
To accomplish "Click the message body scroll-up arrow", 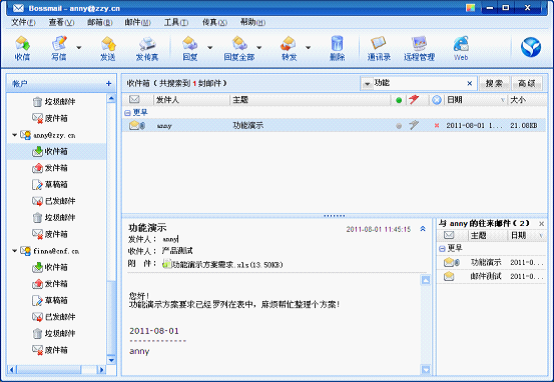I will tap(426, 280).
